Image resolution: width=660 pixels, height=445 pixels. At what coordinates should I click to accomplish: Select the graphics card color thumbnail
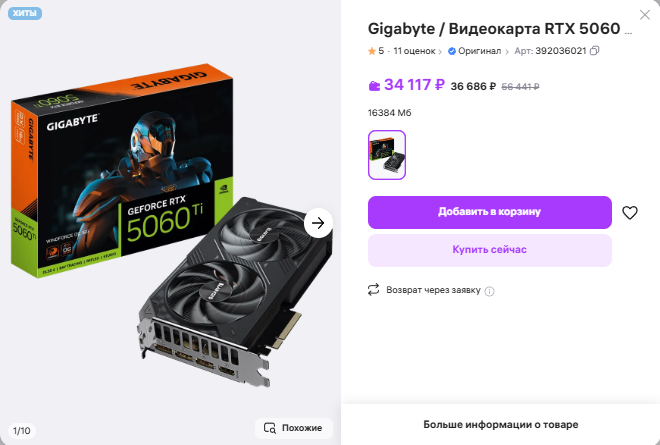tap(387, 155)
